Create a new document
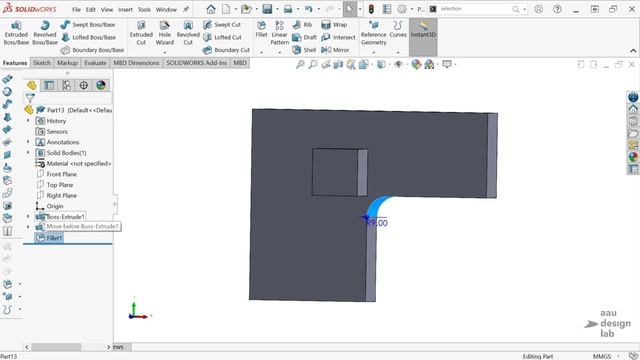The height and width of the screenshot is (360, 640). 226,9
